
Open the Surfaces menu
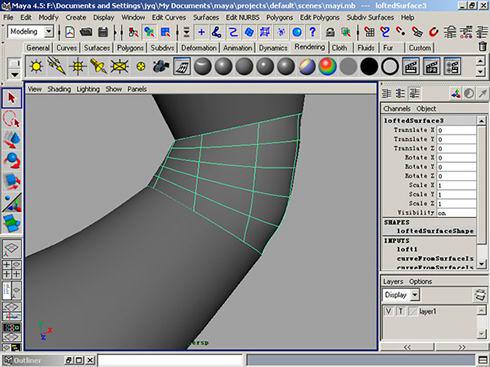206,17
